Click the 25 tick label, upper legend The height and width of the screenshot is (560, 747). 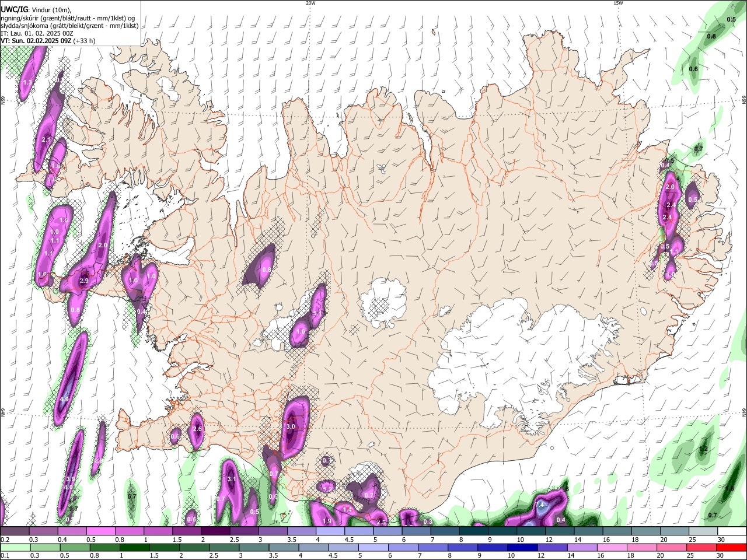tap(692, 540)
